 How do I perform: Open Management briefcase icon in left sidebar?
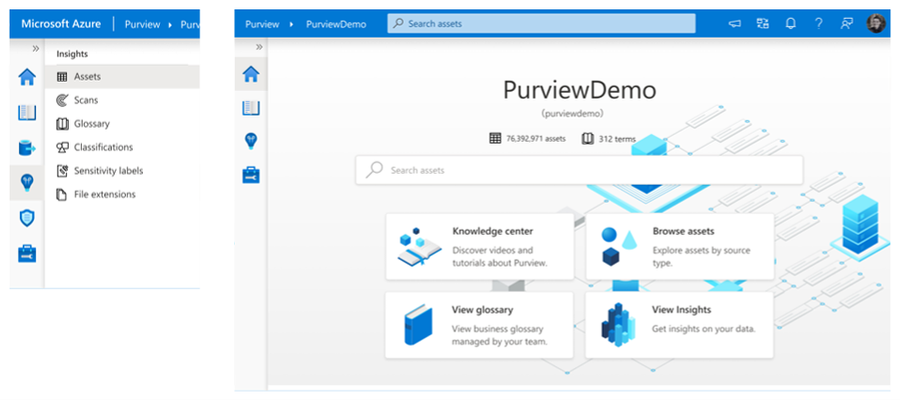pos(27,253)
